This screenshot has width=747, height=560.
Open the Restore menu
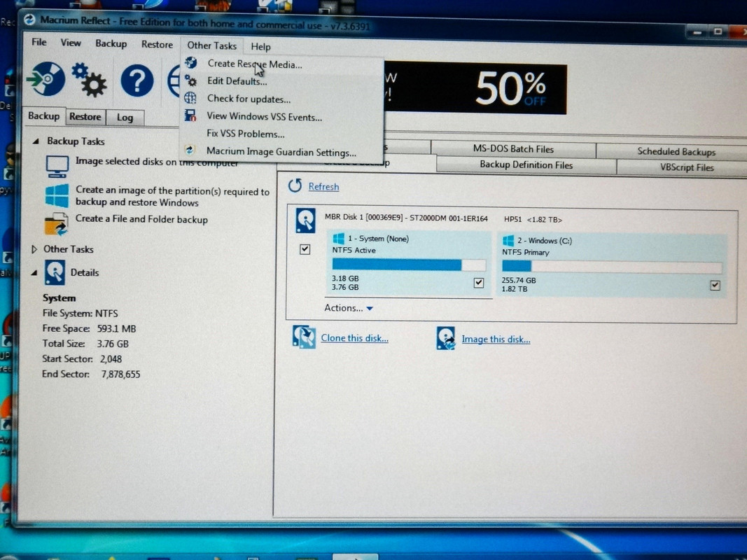tap(158, 44)
